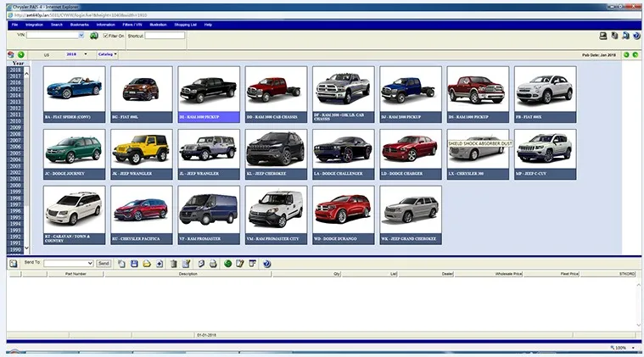The height and width of the screenshot is (357, 644).
Task: Click the column layout icon before the help icon
Action: tap(253, 264)
